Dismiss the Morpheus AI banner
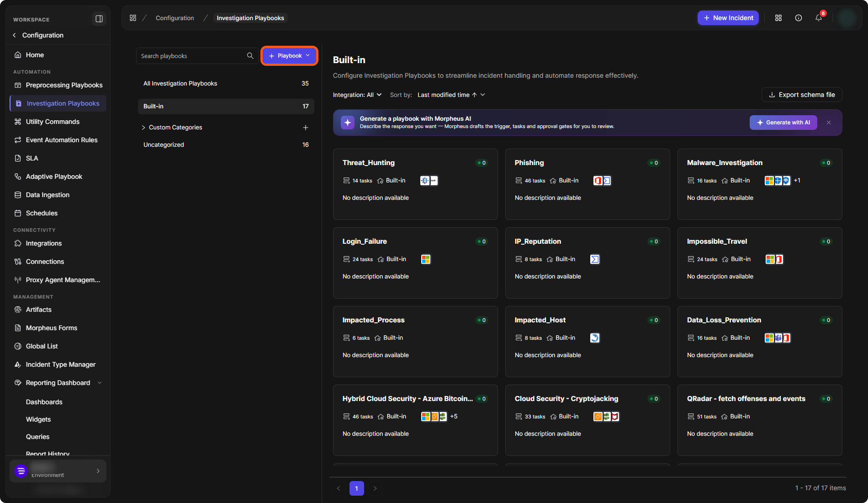Image resolution: width=868 pixels, height=503 pixels. 829,123
